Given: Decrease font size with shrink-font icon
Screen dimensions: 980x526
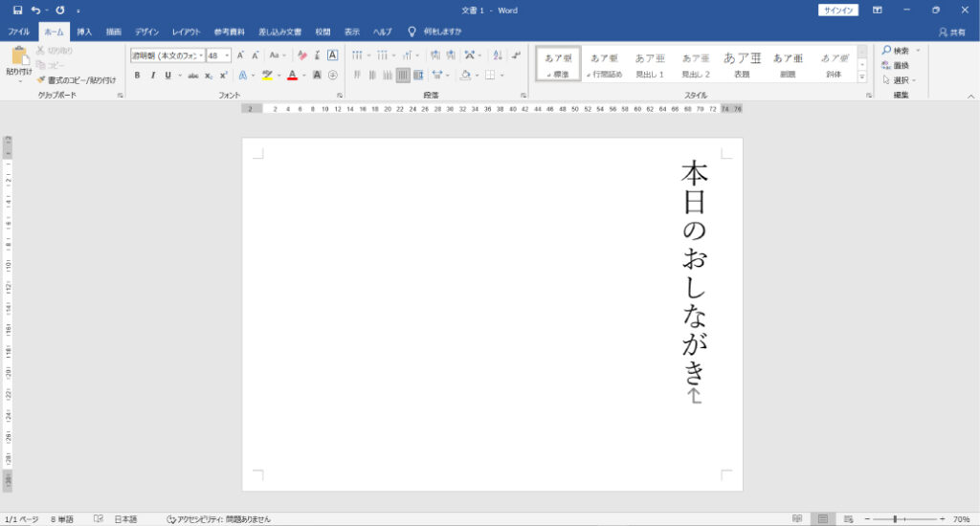Looking at the screenshot, I should coord(255,55).
